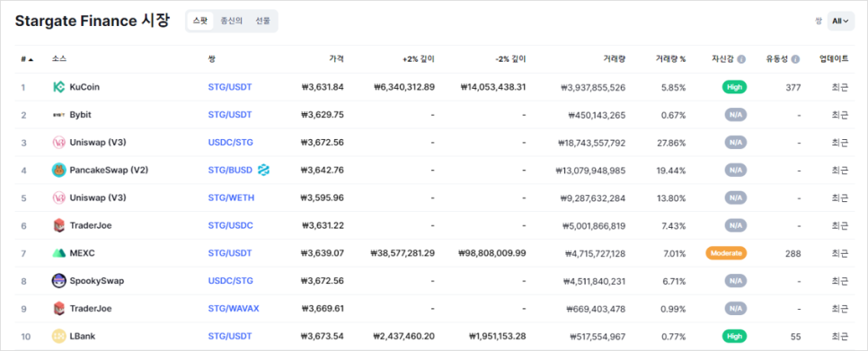Viewport: 868px width, 351px height.
Task: Click the PancakeSwap (V2) bunny icon
Action: [58, 171]
